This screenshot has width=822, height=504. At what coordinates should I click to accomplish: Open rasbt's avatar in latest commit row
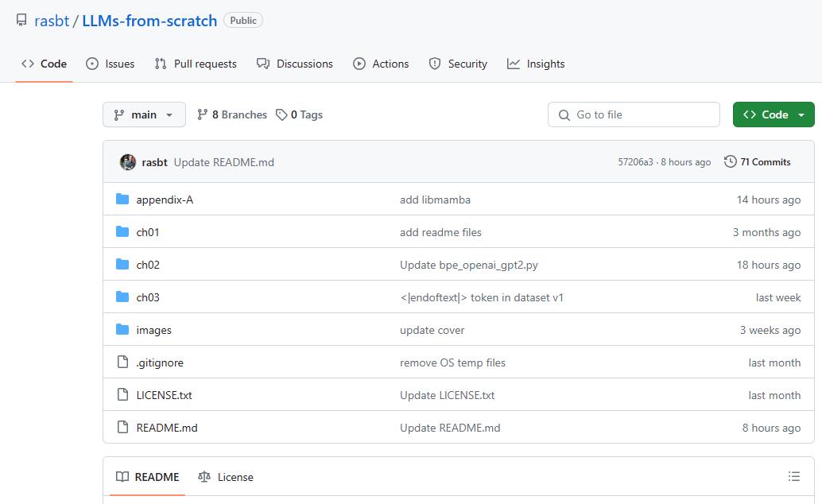pos(128,162)
